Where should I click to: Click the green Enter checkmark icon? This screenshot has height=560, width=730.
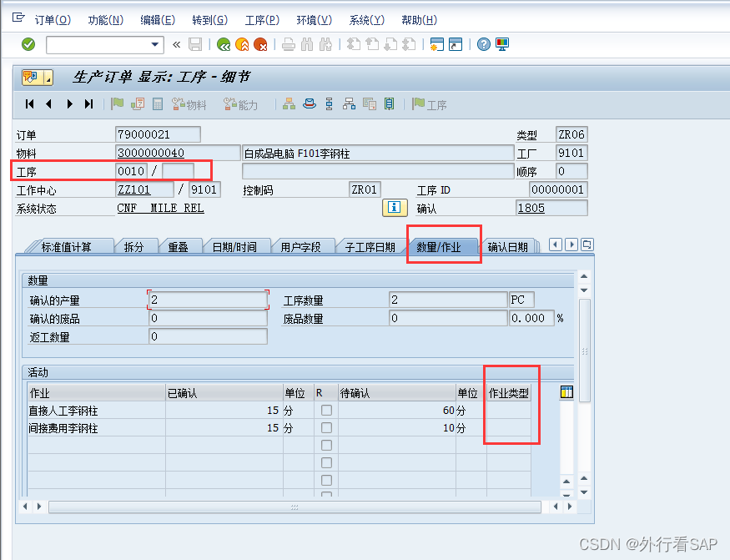(x=28, y=45)
